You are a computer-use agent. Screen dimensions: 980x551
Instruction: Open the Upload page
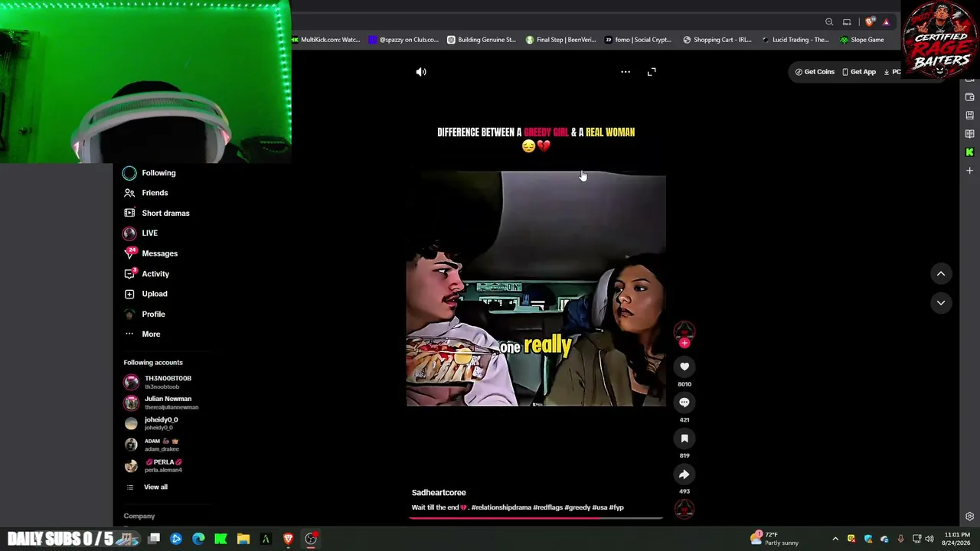[154, 294]
